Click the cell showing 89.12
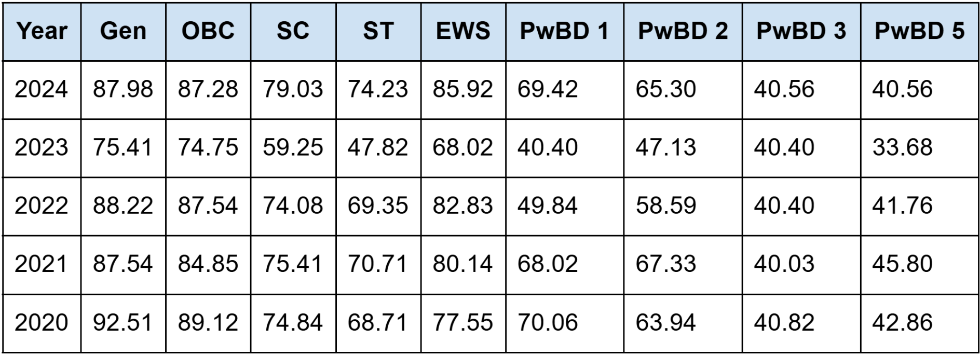 (208, 323)
